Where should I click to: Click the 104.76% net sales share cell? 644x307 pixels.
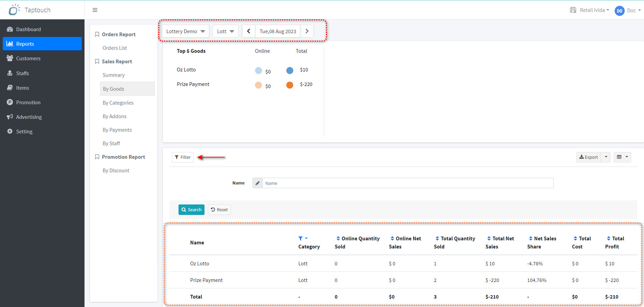[x=537, y=280]
